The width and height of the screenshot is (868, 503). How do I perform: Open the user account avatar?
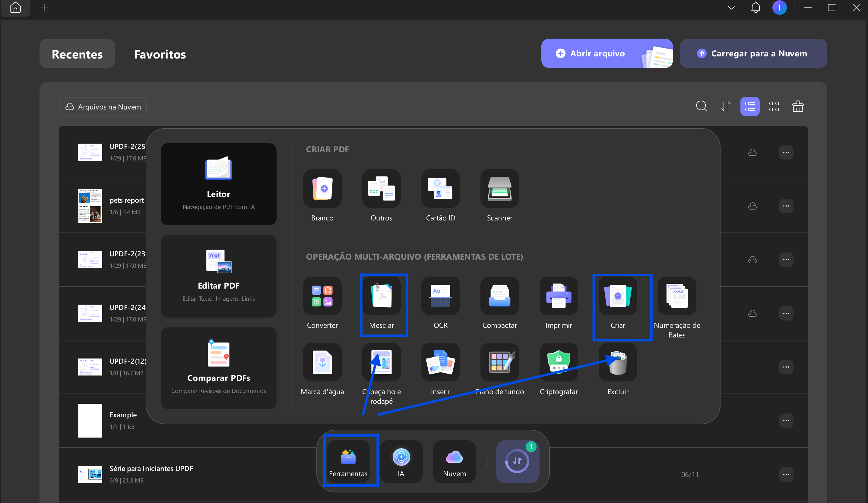click(x=779, y=8)
